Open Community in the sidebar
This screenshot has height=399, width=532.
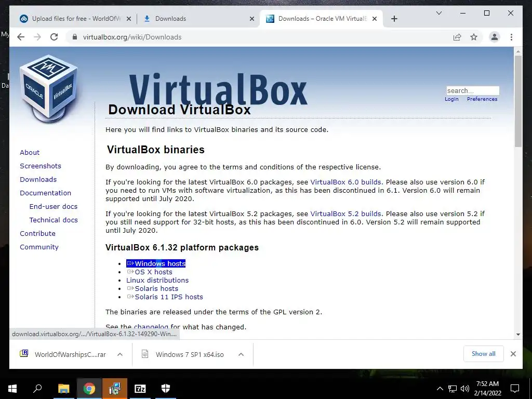click(39, 247)
